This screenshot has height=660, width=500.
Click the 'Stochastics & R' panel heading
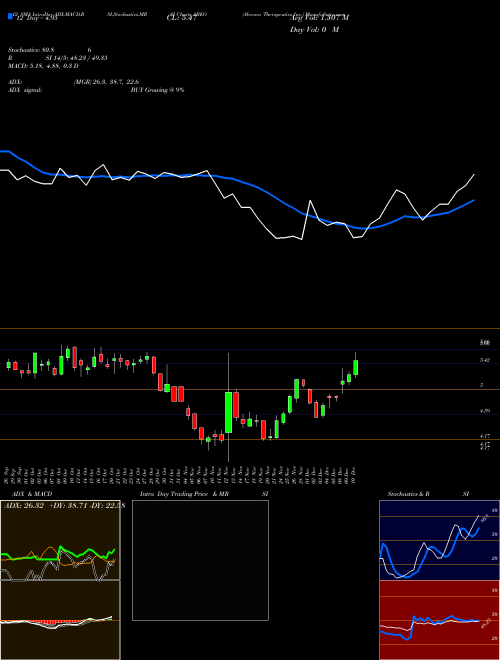click(408, 494)
